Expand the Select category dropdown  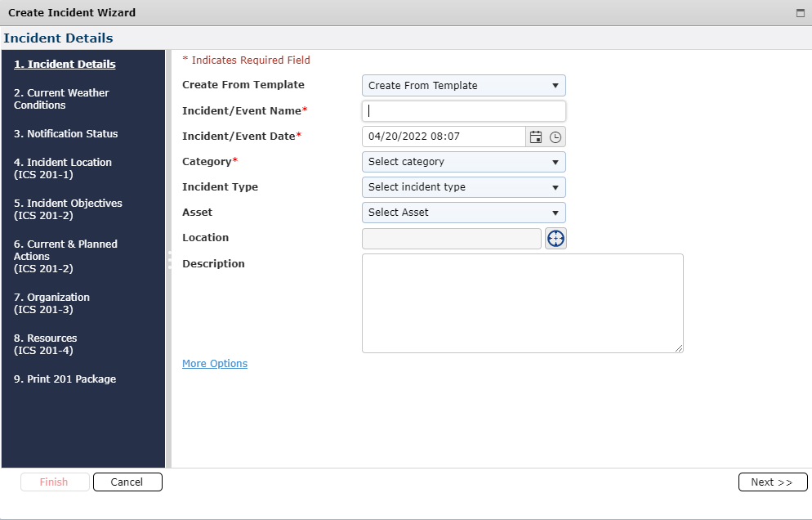point(463,162)
